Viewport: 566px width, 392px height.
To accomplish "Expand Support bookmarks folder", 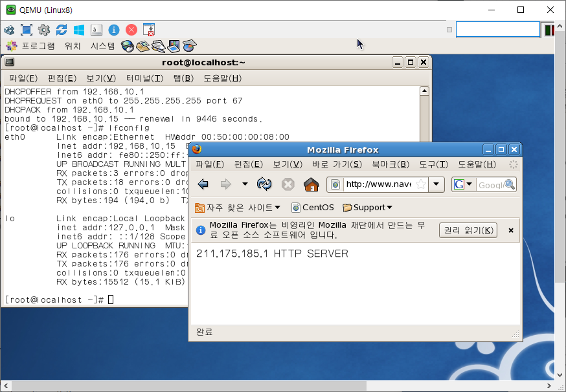I will [367, 208].
